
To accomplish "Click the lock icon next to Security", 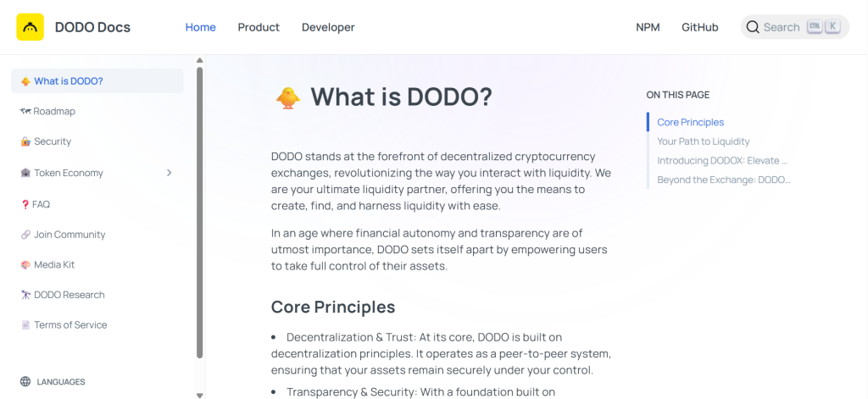I will [25, 141].
